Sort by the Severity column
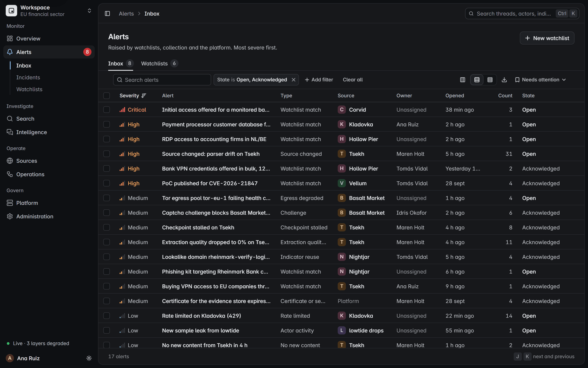This screenshot has height=368, width=588. (133, 95)
